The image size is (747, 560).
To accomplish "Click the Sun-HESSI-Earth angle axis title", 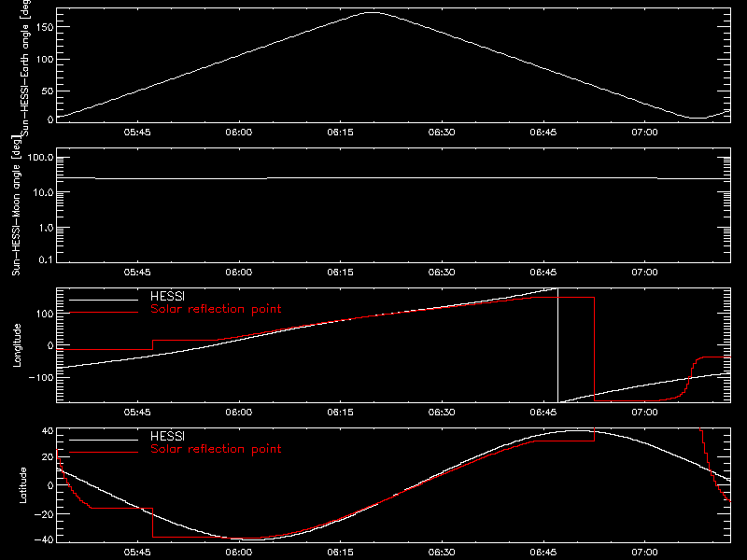I will point(25,66).
